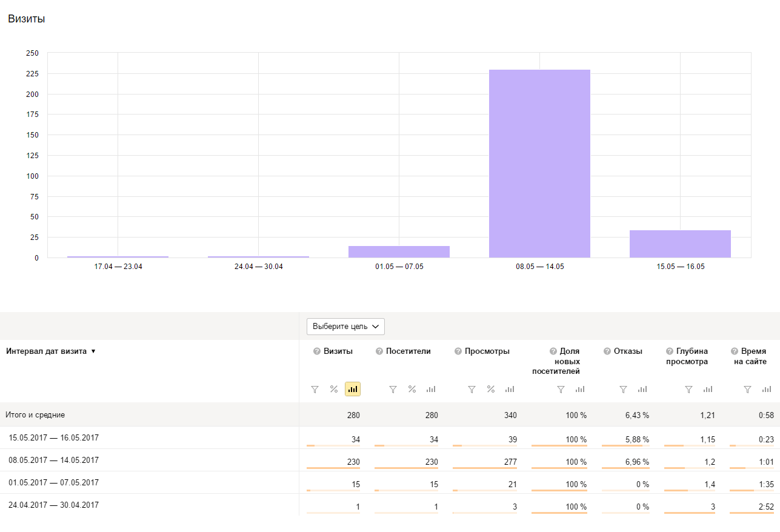Image resolution: width=780 pixels, height=532 pixels.
Task: Click the chart bar for 15.05 — 16.05
Action: point(680,244)
